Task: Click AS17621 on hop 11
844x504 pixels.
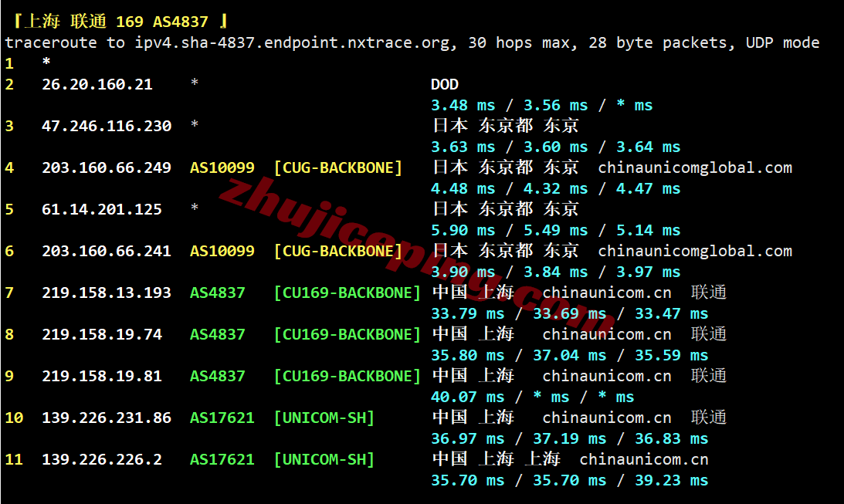Action: [222, 459]
